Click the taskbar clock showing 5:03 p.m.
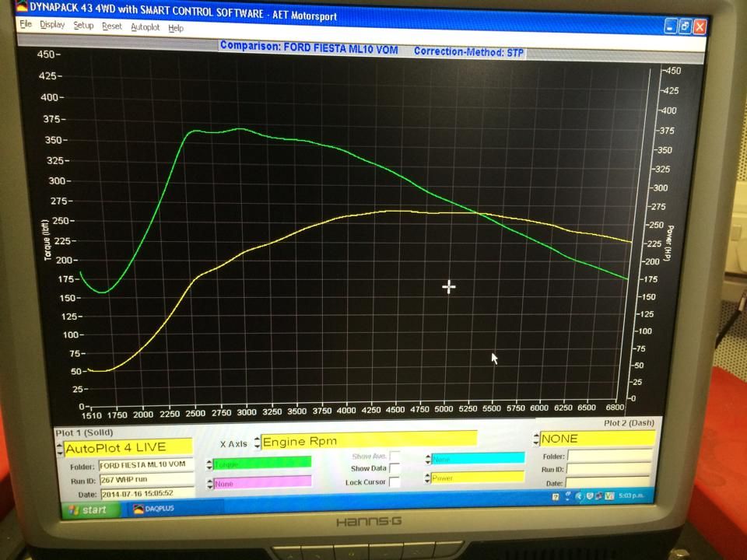Viewport: 747px width, 560px height. tap(631, 495)
